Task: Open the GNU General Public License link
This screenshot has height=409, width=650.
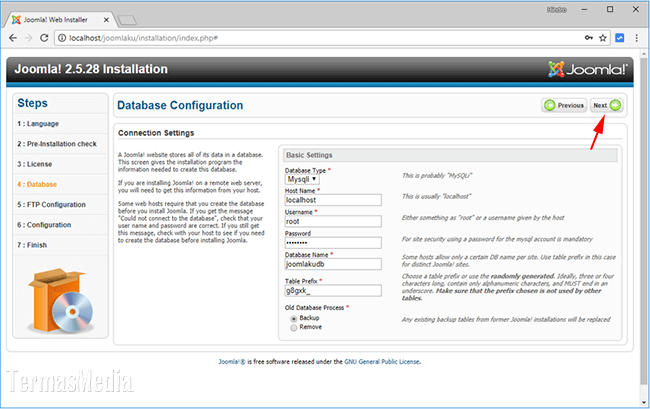Action: point(382,362)
